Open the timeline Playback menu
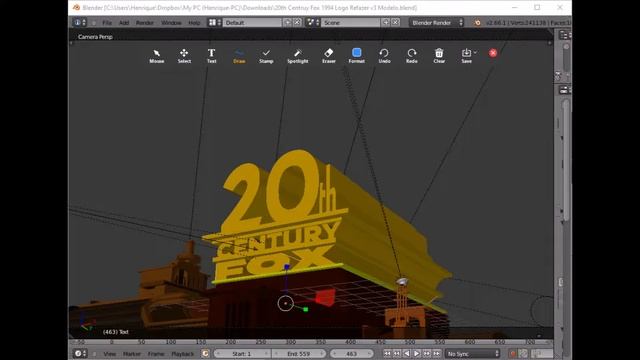The height and width of the screenshot is (360, 640). tap(182, 354)
